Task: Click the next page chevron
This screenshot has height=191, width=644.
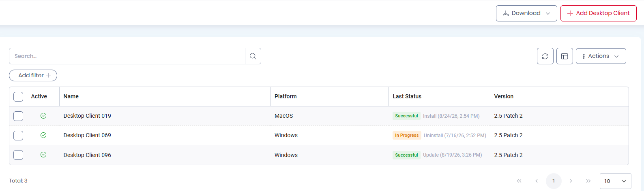Action: 571,181
